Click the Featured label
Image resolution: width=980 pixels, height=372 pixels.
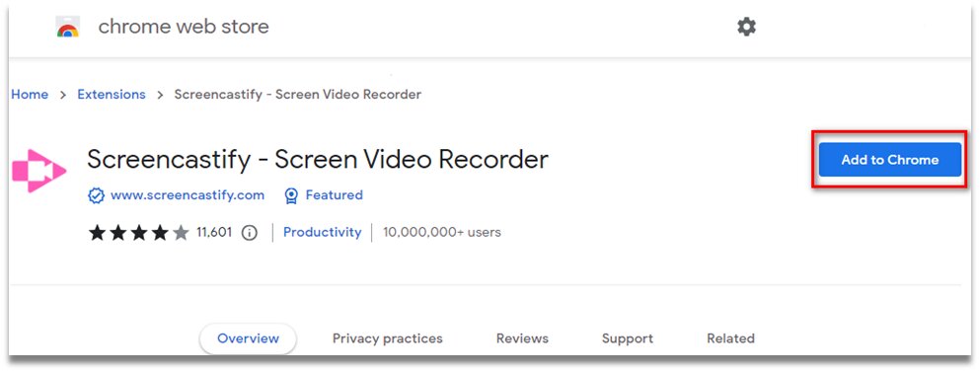click(334, 195)
